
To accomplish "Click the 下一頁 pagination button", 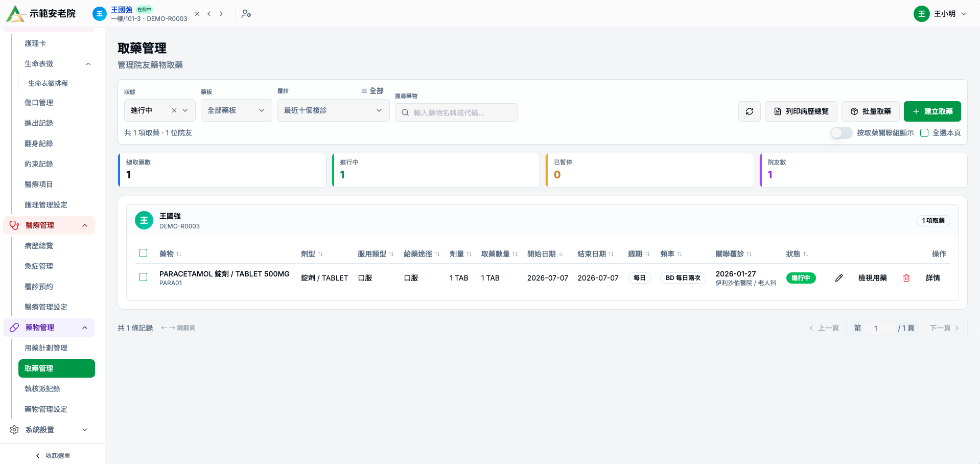I will point(945,328).
